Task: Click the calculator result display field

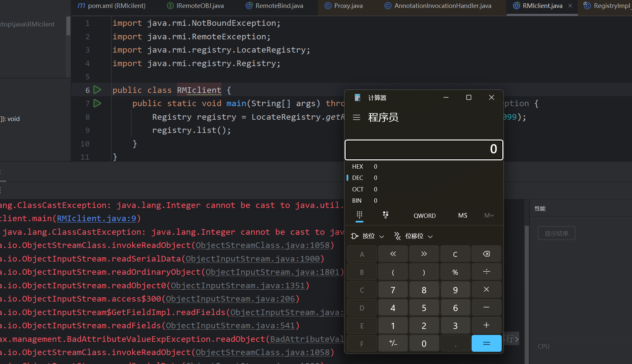Action: [424, 150]
